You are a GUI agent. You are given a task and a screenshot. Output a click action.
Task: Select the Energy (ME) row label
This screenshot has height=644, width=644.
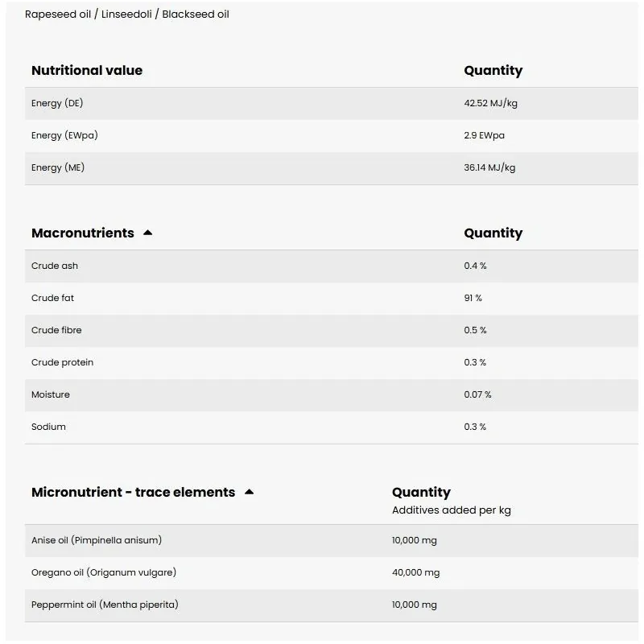[x=58, y=167]
